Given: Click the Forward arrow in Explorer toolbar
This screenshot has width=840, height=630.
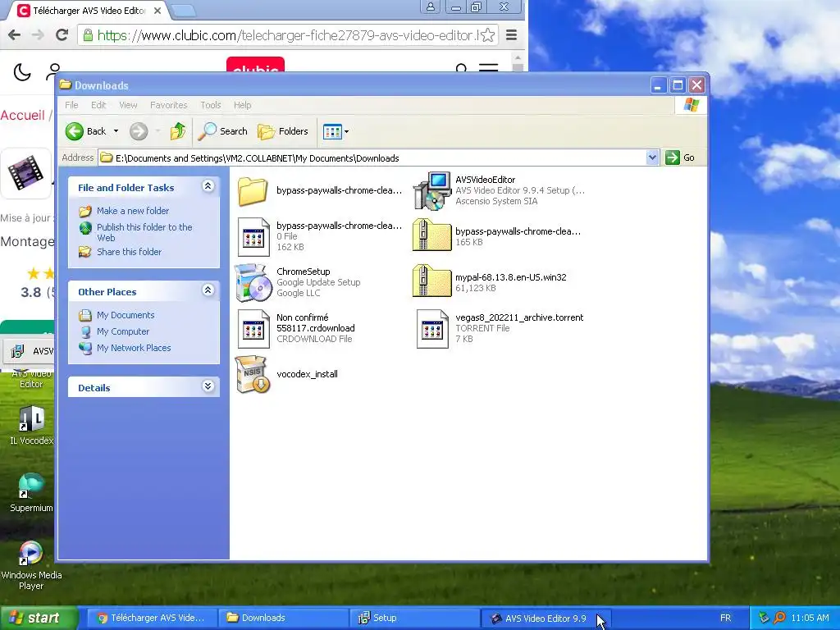Looking at the screenshot, I should tap(139, 131).
